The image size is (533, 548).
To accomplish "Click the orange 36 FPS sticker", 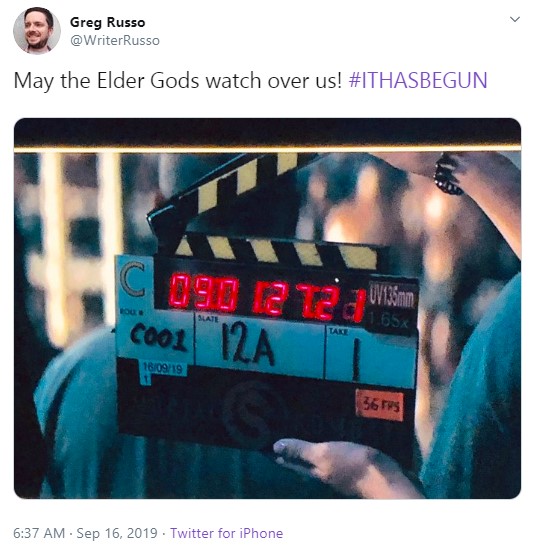I will [x=380, y=405].
